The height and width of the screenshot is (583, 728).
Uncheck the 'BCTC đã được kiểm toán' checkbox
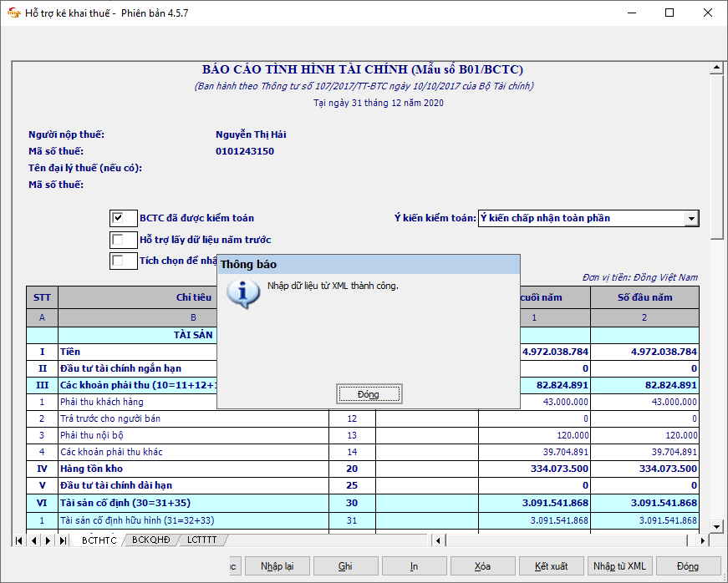pyautogui.click(x=118, y=218)
